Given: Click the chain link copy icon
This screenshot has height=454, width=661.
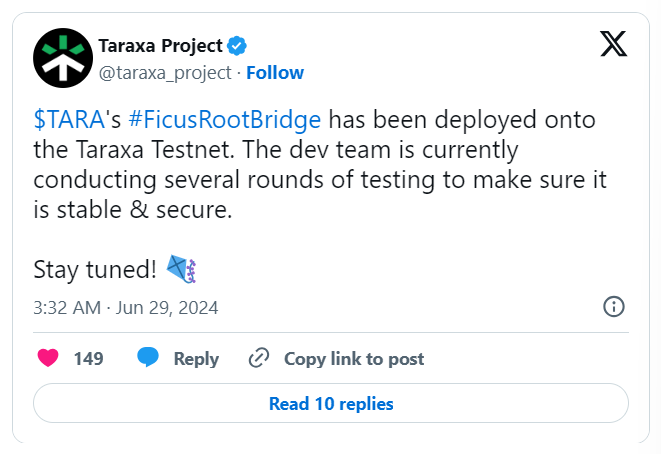Looking at the screenshot, I should pyautogui.click(x=259, y=358).
